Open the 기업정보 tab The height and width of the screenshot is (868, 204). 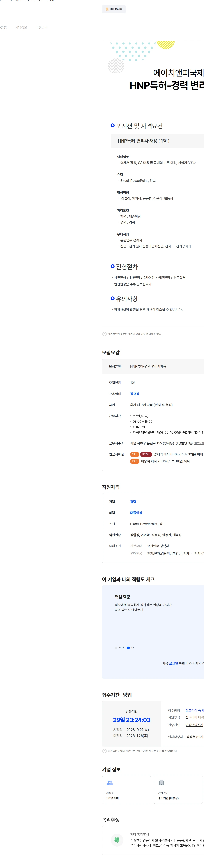coord(21,27)
